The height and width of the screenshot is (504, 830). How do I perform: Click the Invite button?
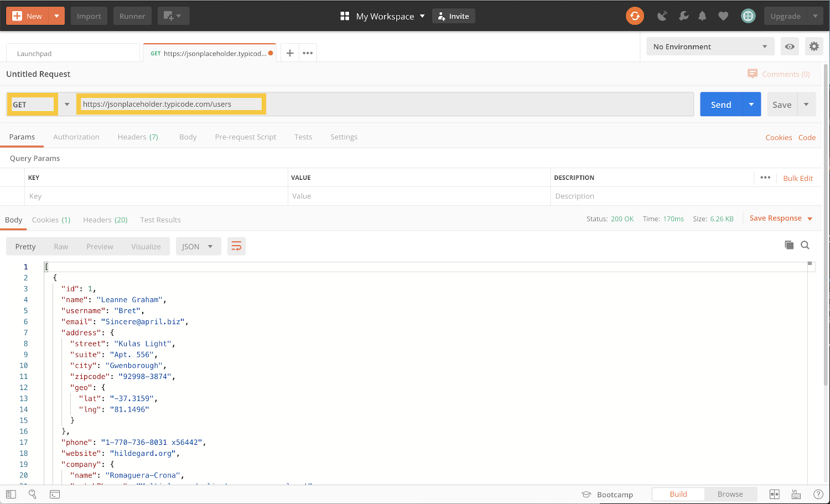[x=454, y=16]
